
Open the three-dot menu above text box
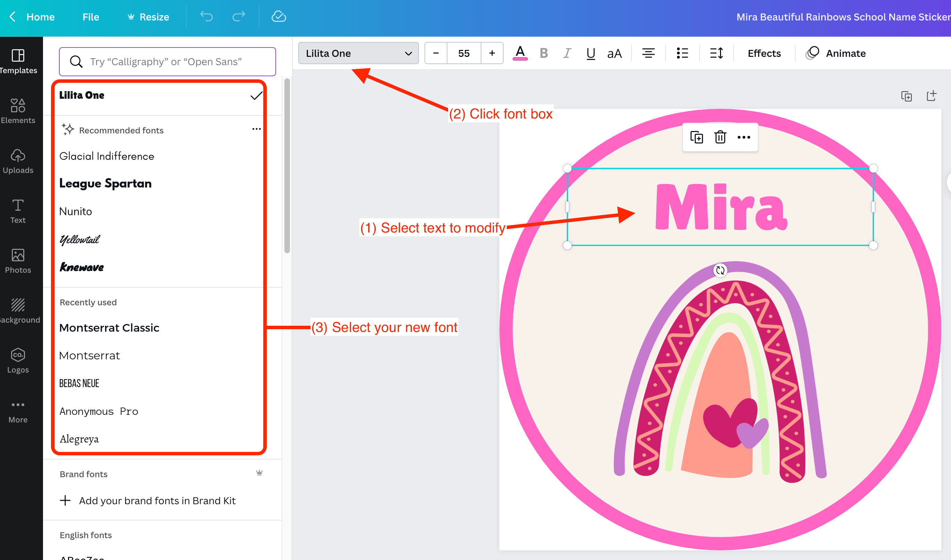[743, 137]
